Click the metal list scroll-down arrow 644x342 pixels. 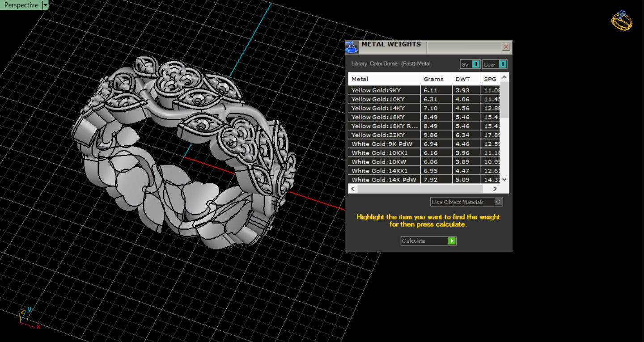pos(504,179)
